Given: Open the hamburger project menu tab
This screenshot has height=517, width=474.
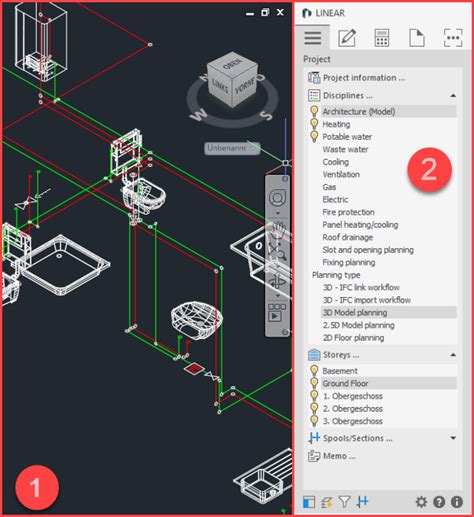Looking at the screenshot, I should pyautogui.click(x=313, y=38).
